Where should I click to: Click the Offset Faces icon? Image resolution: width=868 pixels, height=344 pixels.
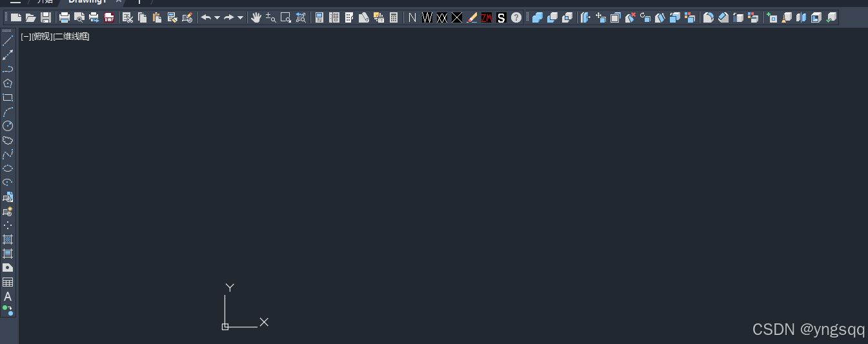click(x=616, y=17)
